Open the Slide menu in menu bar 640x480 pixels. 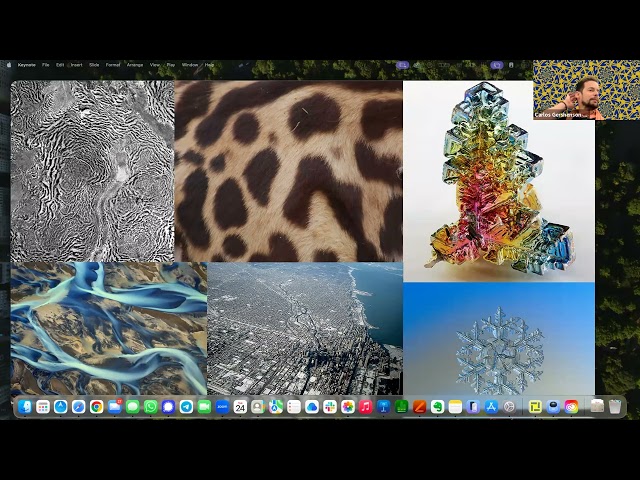point(94,65)
